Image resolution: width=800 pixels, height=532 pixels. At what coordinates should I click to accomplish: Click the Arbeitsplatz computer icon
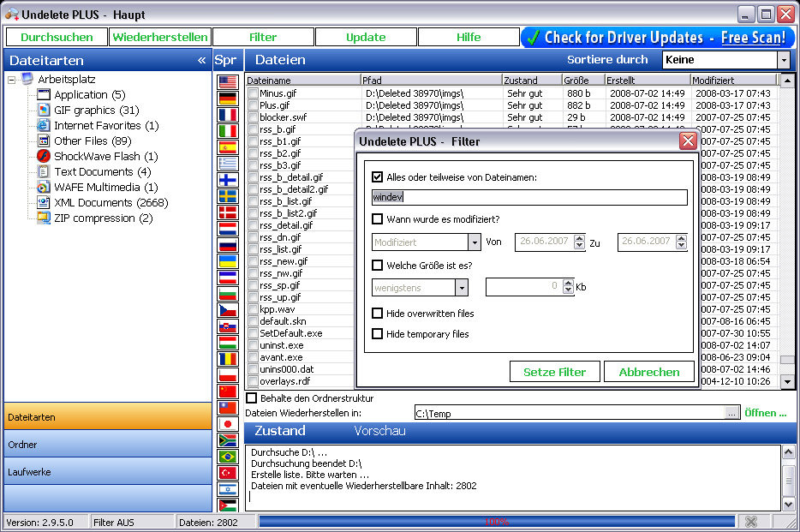pos(27,79)
